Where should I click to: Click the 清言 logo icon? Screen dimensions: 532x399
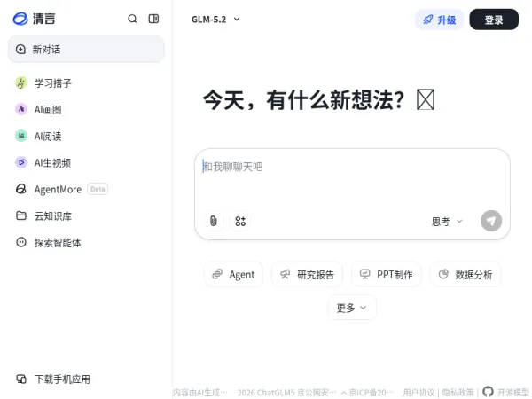(x=20, y=19)
